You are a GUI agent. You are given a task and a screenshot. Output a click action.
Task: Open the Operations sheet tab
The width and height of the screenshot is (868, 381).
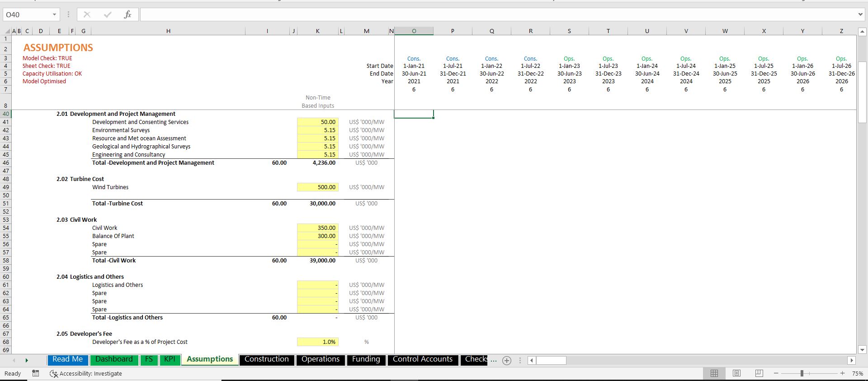click(321, 359)
